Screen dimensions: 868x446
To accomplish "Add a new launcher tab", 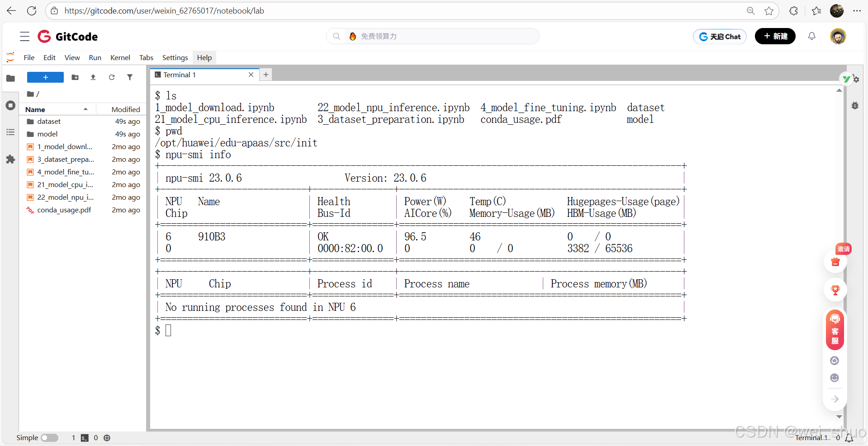I will (x=266, y=75).
